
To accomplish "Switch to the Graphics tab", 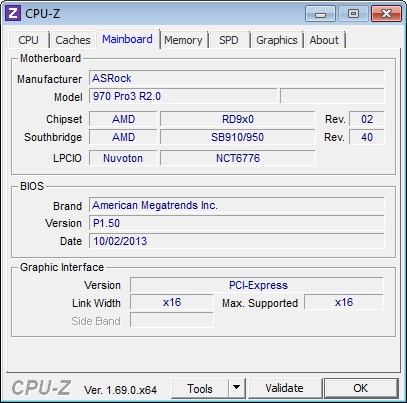I will click(x=277, y=40).
